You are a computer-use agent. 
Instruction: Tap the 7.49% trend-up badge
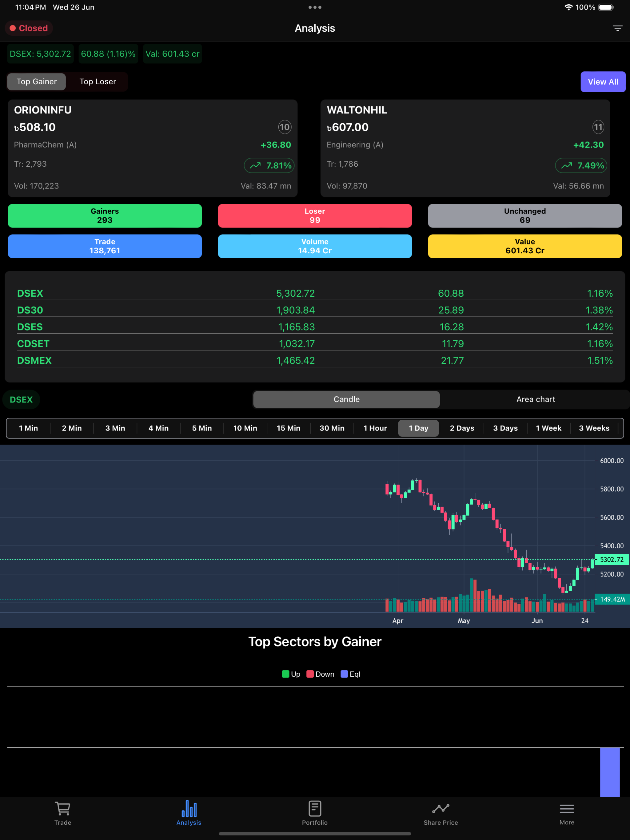click(x=581, y=165)
